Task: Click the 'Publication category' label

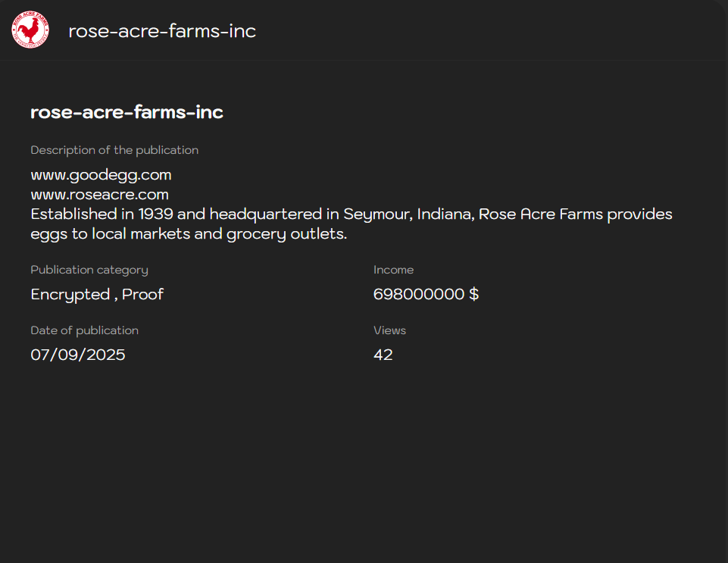Action: pyautogui.click(x=89, y=270)
